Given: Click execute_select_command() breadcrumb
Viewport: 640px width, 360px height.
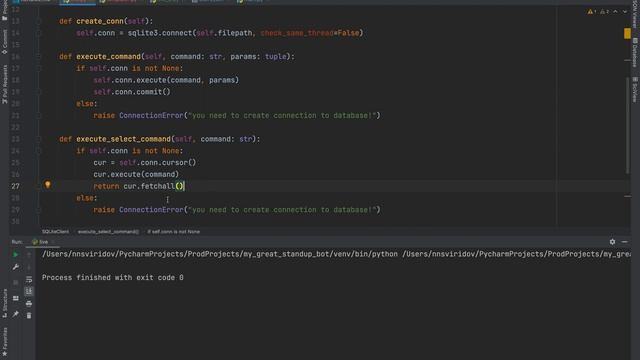Looking at the screenshot, I should pos(108,231).
